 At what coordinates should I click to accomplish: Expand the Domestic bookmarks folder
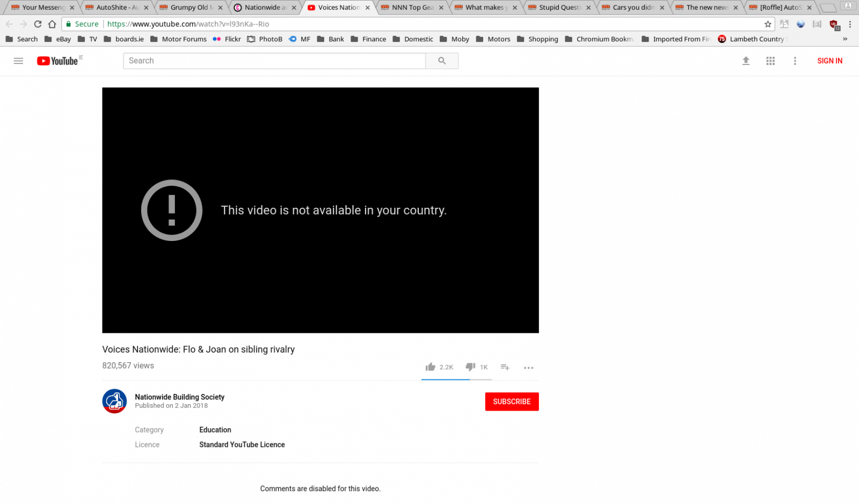413,39
